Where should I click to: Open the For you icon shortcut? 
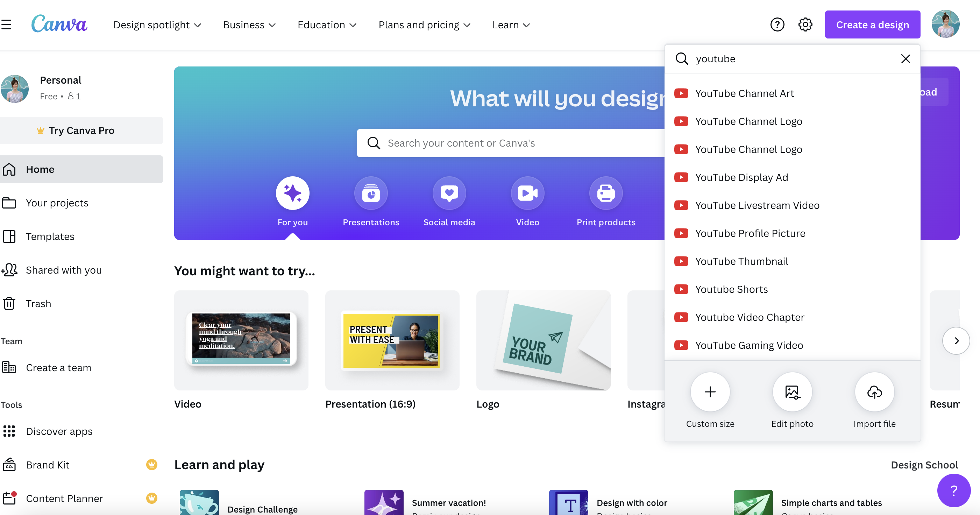(x=292, y=193)
